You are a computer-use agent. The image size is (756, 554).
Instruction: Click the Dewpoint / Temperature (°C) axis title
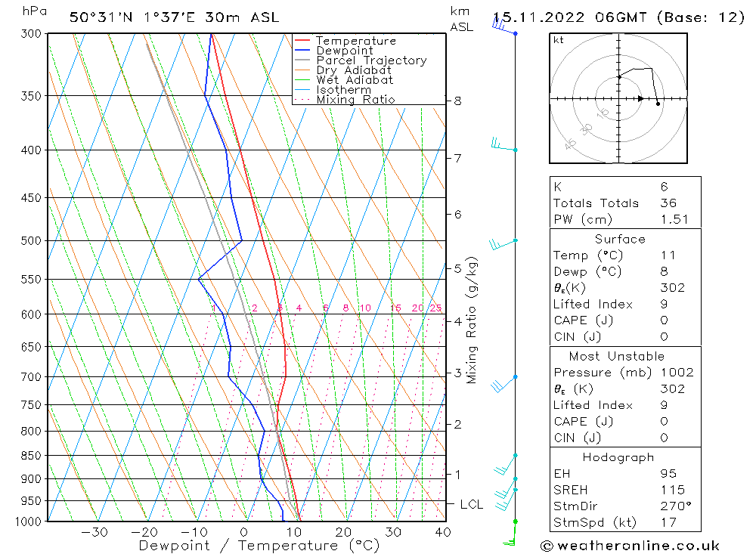pos(259,546)
